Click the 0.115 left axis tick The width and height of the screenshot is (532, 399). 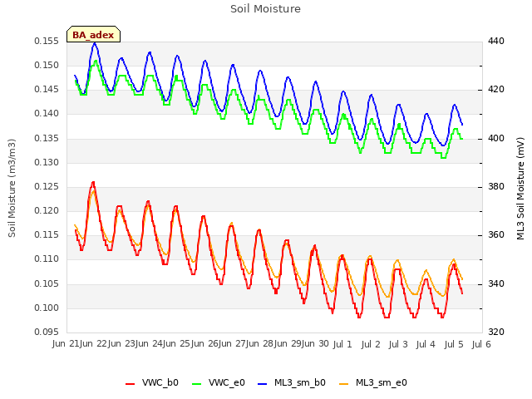pos(47,234)
